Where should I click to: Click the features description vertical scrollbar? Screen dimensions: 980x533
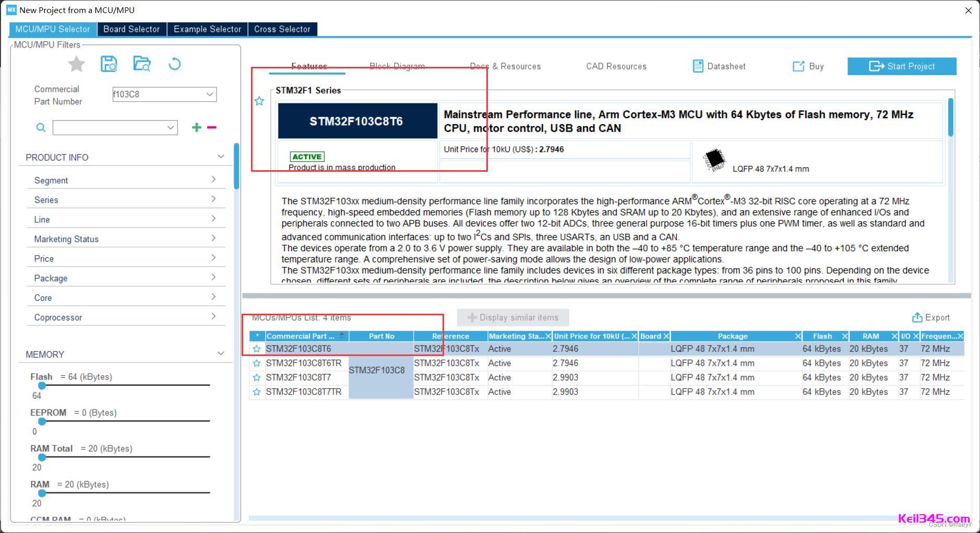951,117
